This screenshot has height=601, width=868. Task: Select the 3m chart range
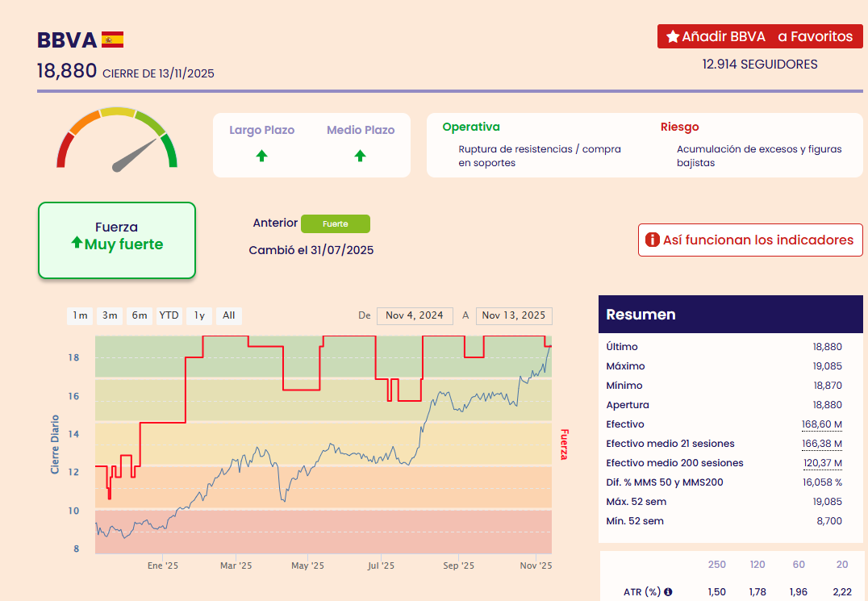[110, 315]
